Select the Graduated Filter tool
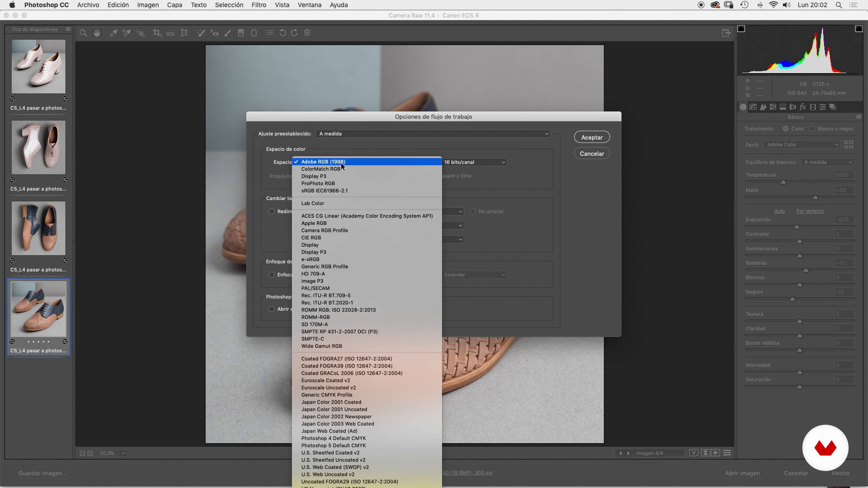 (x=241, y=33)
